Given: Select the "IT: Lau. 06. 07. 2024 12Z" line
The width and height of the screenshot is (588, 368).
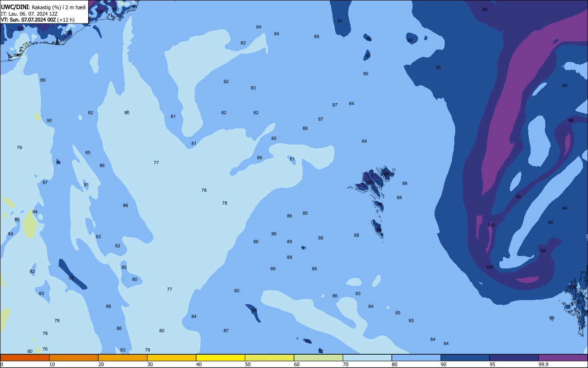Looking at the screenshot, I should 29,14.
